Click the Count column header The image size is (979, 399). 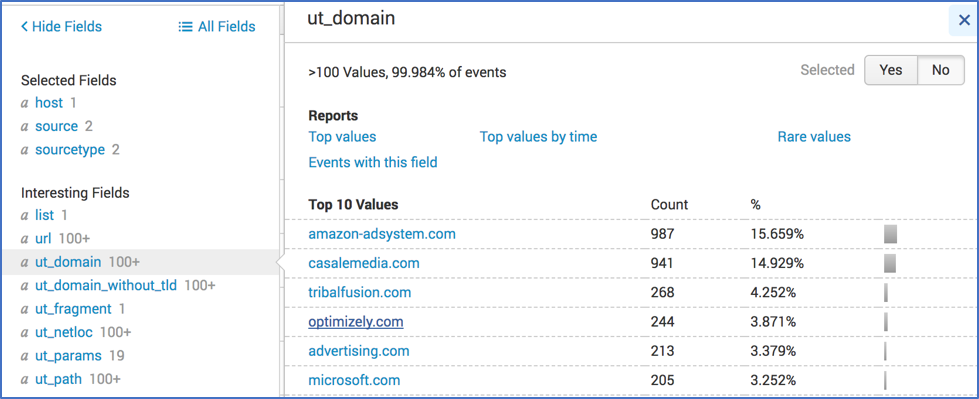coord(669,204)
